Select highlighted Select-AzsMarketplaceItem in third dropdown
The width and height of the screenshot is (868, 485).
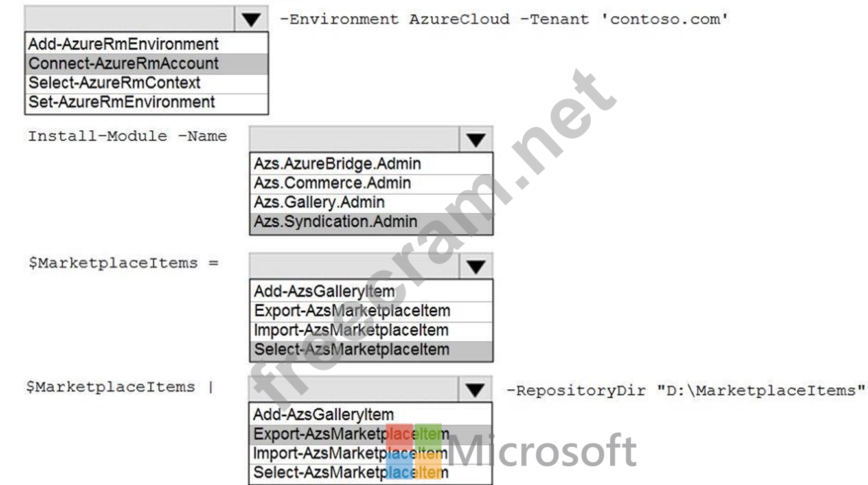pyautogui.click(x=371, y=350)
